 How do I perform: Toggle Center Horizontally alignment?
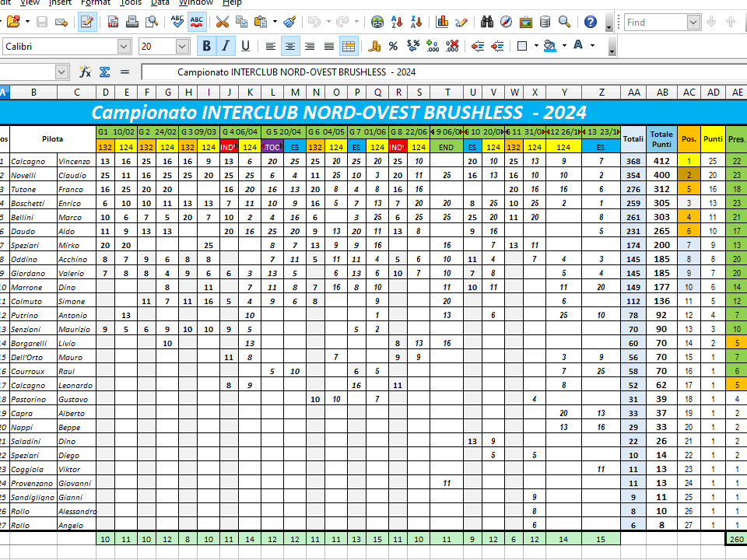[x=290, y=46]
